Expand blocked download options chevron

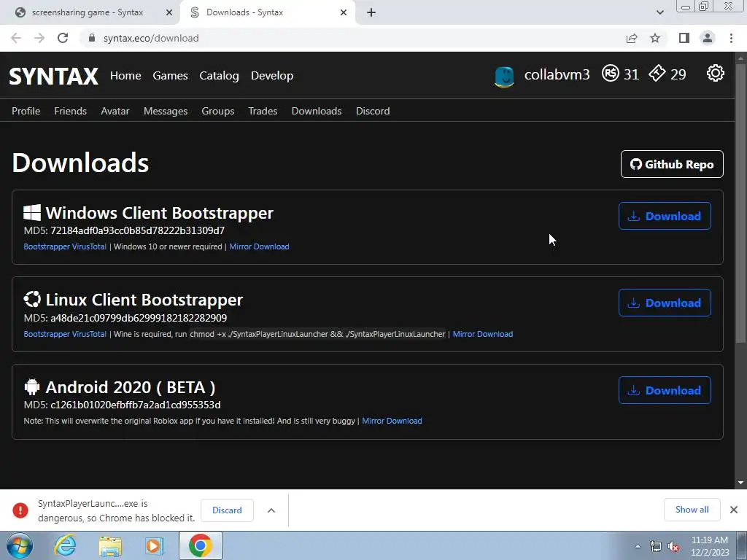(x=271, y=510)
